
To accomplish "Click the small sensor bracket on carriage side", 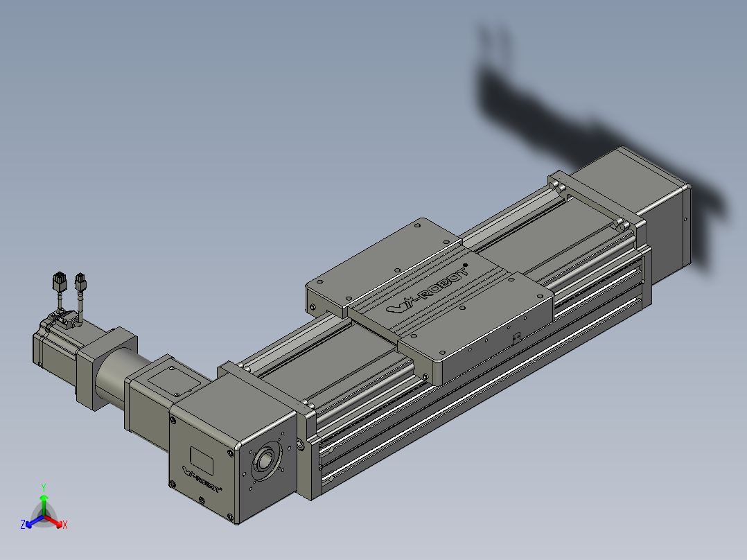I will 516,339.
